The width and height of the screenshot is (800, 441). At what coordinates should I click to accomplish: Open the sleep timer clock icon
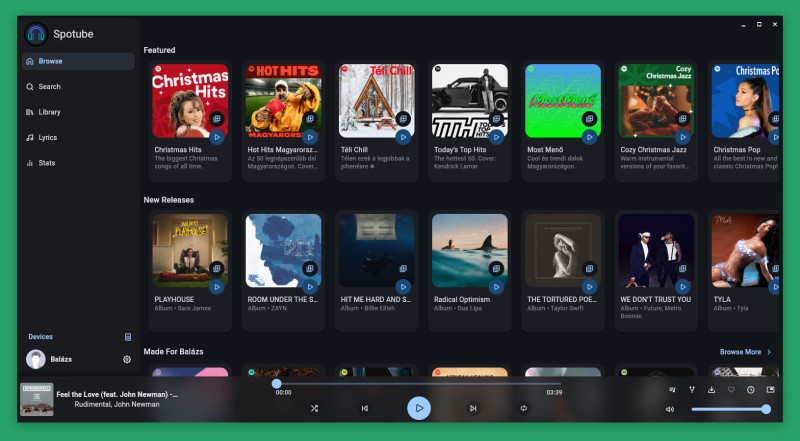[x=751, y=390]
